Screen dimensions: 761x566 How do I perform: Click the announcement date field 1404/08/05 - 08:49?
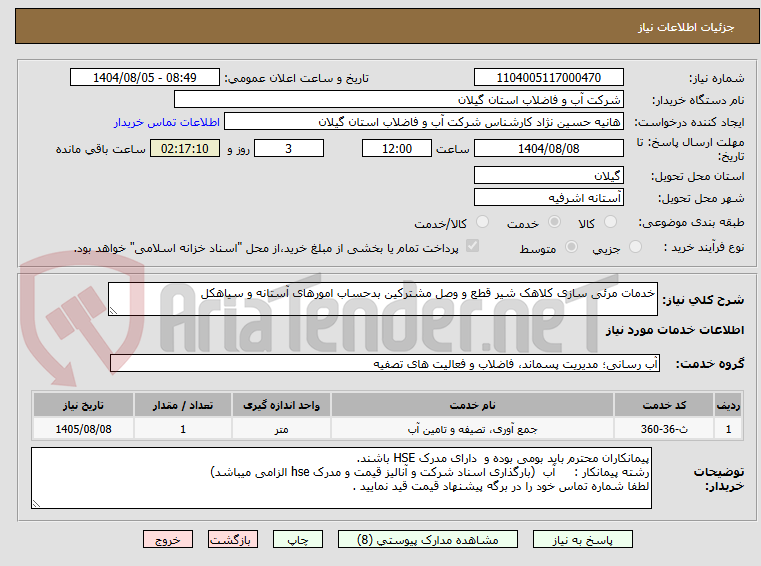click(x=145, y=77)
